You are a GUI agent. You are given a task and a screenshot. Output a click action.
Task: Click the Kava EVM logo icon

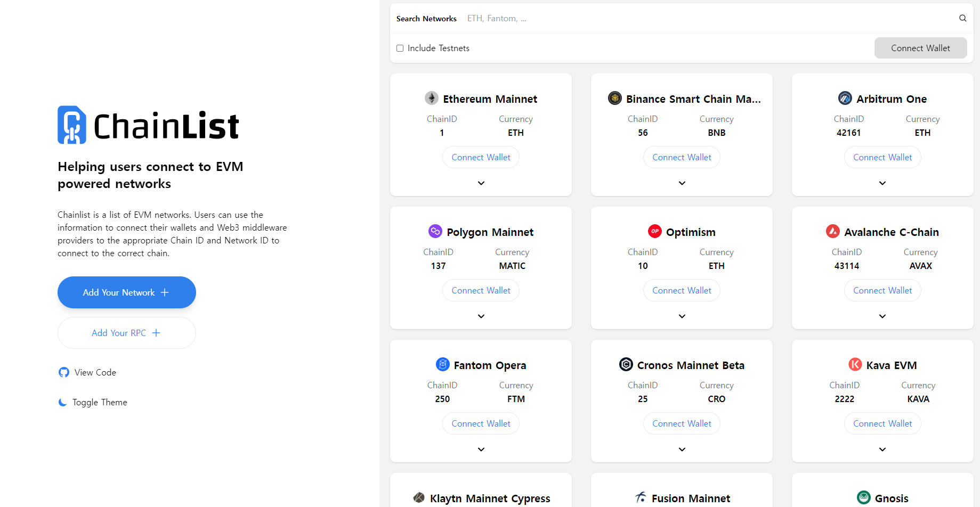click(855, 364)
